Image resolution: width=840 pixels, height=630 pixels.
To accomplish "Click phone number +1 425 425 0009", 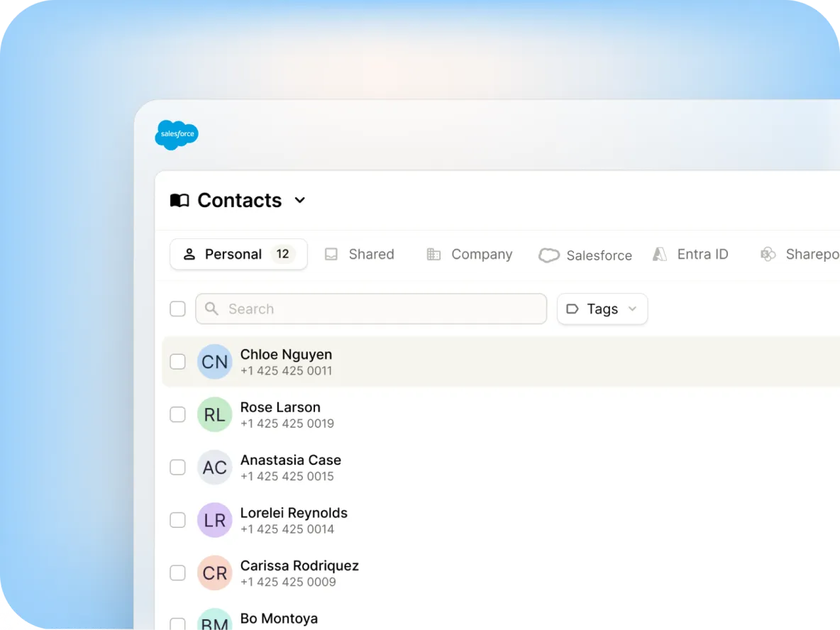I will (x=288, y=582).
